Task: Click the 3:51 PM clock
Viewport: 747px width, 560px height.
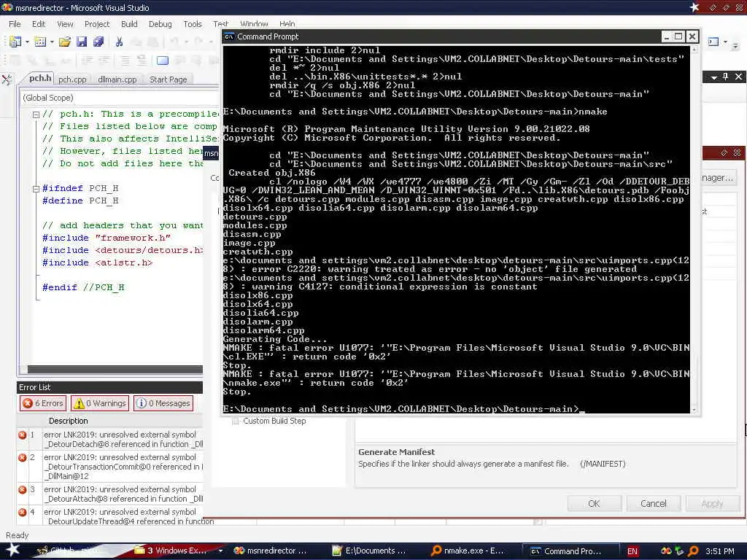Action: point(720,551)
